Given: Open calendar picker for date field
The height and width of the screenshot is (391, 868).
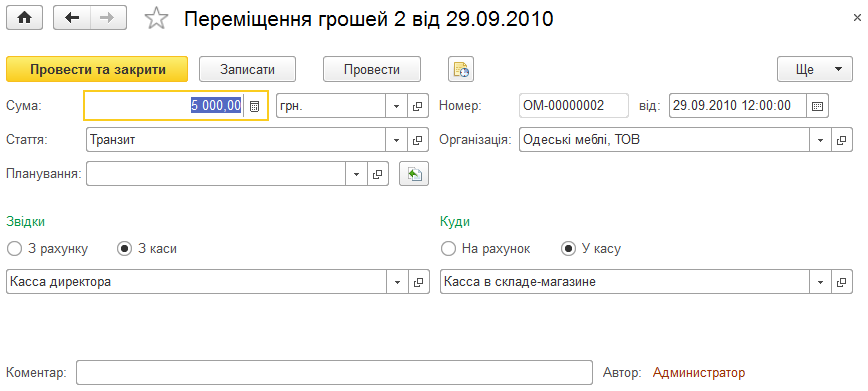Looking at the screenshot, I should tap(817, 106).
